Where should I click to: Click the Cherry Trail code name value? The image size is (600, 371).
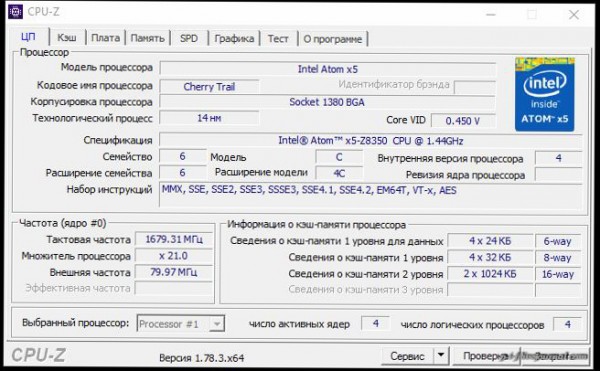point(209,86)
